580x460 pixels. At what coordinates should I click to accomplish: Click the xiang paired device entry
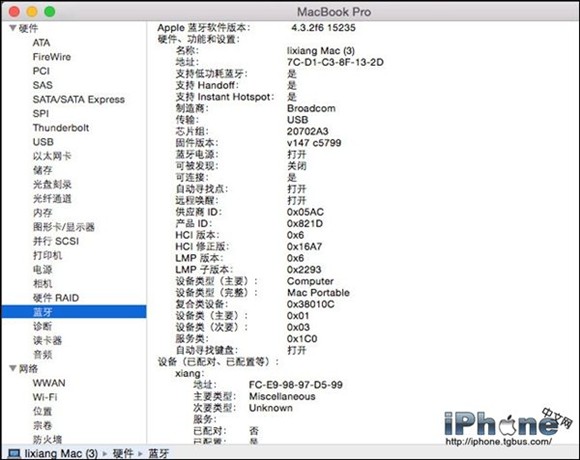pyautogui.click(x=189, y=373)
